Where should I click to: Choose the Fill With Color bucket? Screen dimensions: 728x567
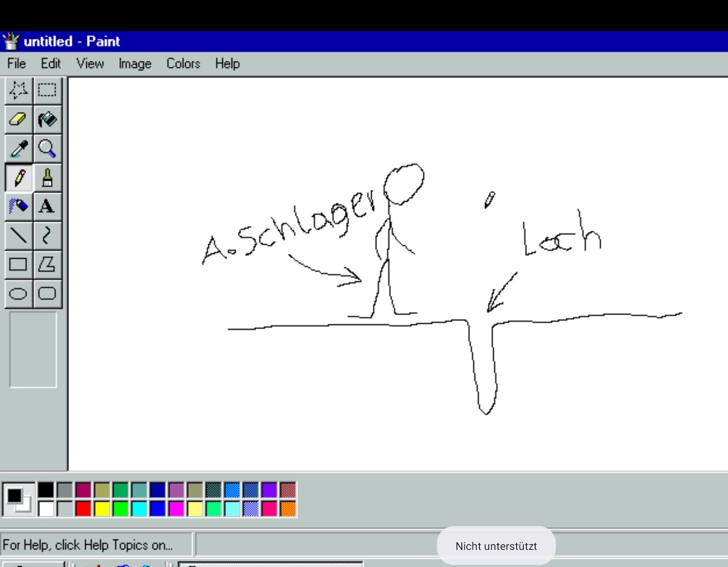(47, 120)
